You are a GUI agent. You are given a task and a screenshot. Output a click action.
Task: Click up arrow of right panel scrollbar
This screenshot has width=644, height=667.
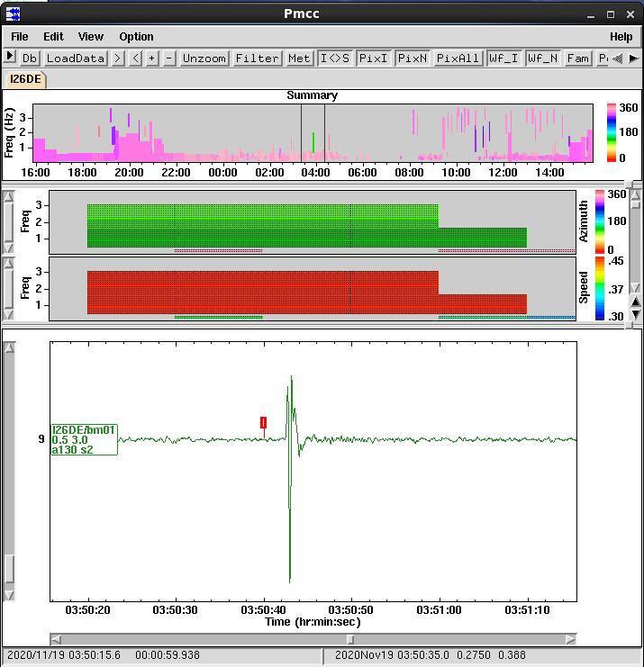coord(635,194)
